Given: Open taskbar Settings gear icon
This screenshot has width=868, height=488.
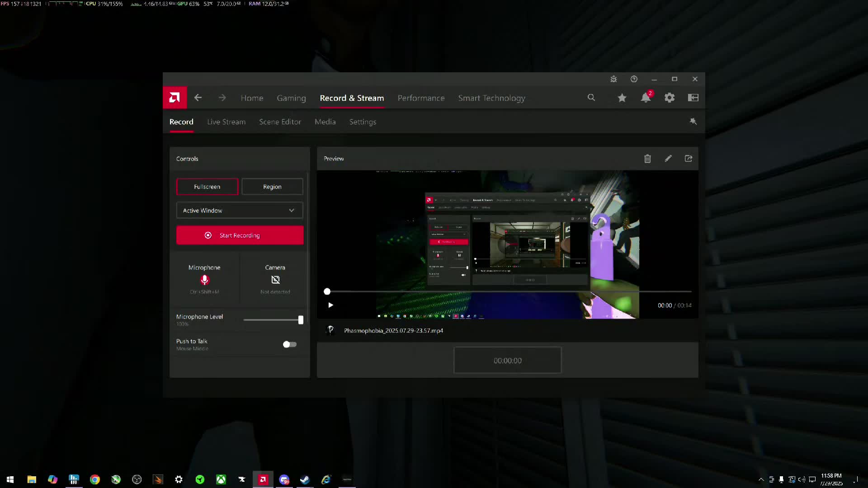Looking at the screenshot, I should click(x=179, y=479).
